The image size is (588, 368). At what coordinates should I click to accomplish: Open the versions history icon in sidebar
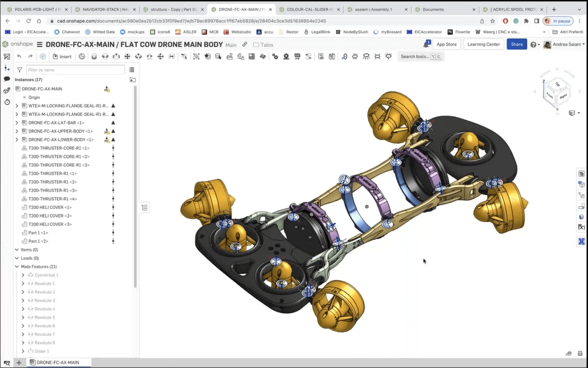click(7, 102)
